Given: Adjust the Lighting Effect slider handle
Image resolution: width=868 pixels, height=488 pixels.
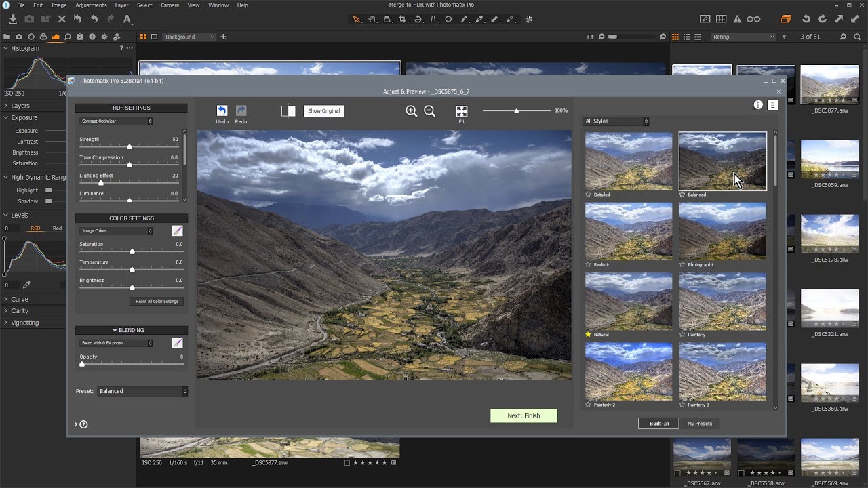Looking at the screenshot, I should [101, 182].
